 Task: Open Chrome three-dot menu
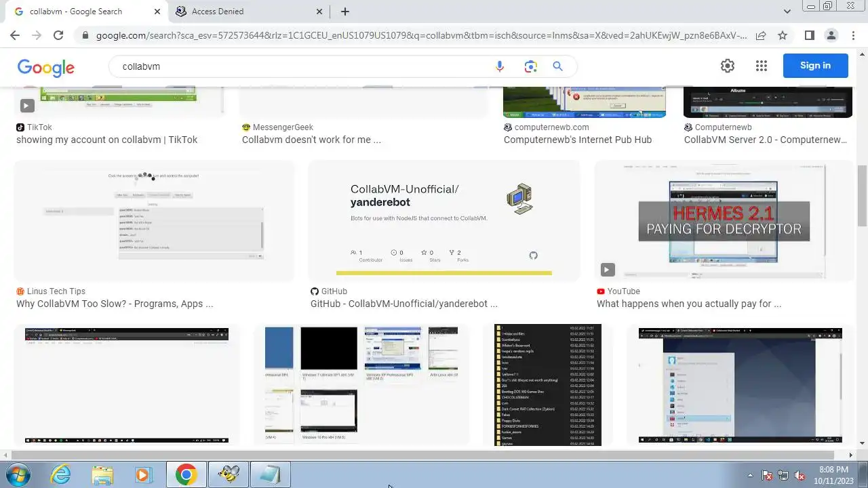(852, 35)
